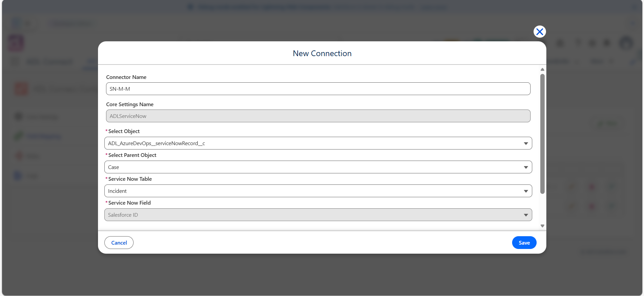Click the scrollbar up arrow in the dialog
Image resolution: width=644 pixels, height=296 pixels.
[x=542, y=70]
